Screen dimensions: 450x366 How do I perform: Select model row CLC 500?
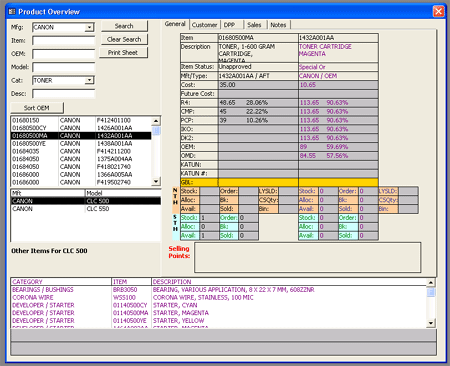pyautogui.click(x=86, y=201)
